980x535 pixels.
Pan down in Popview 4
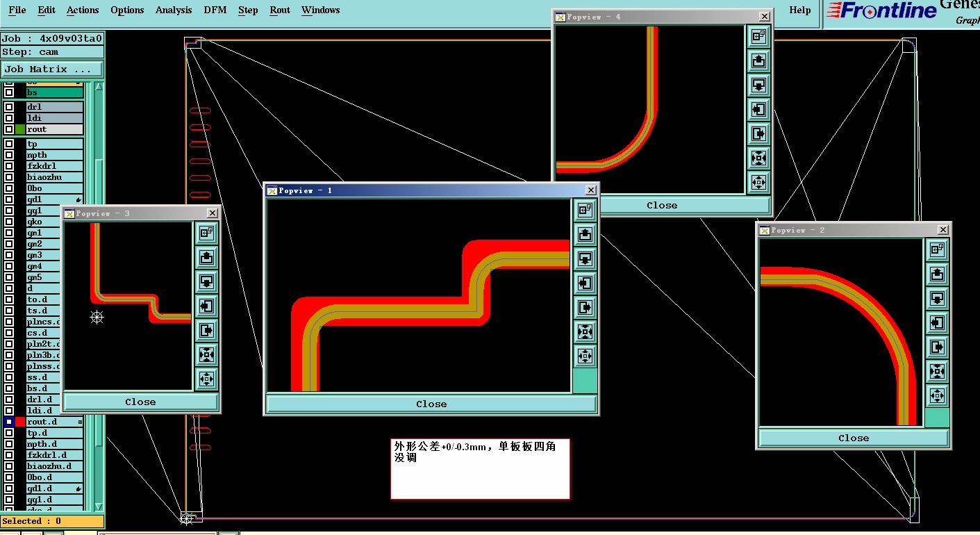click(758, 85)
